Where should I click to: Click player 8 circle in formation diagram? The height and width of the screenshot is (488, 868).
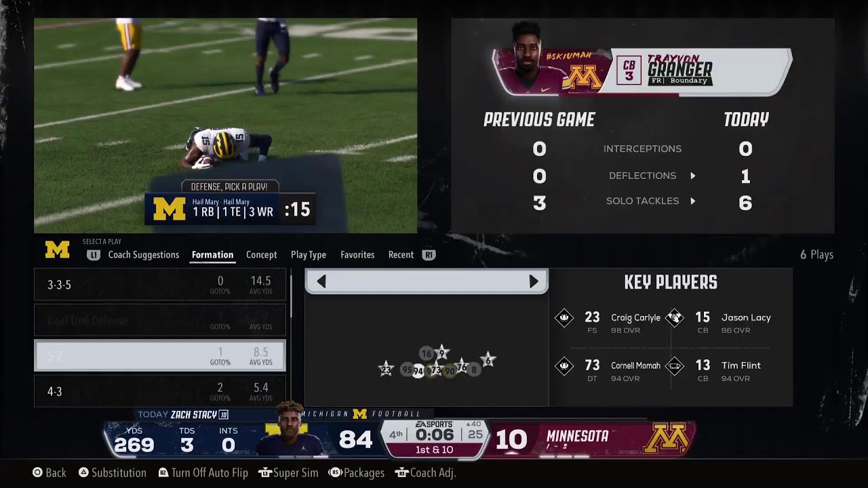[474, 369]
